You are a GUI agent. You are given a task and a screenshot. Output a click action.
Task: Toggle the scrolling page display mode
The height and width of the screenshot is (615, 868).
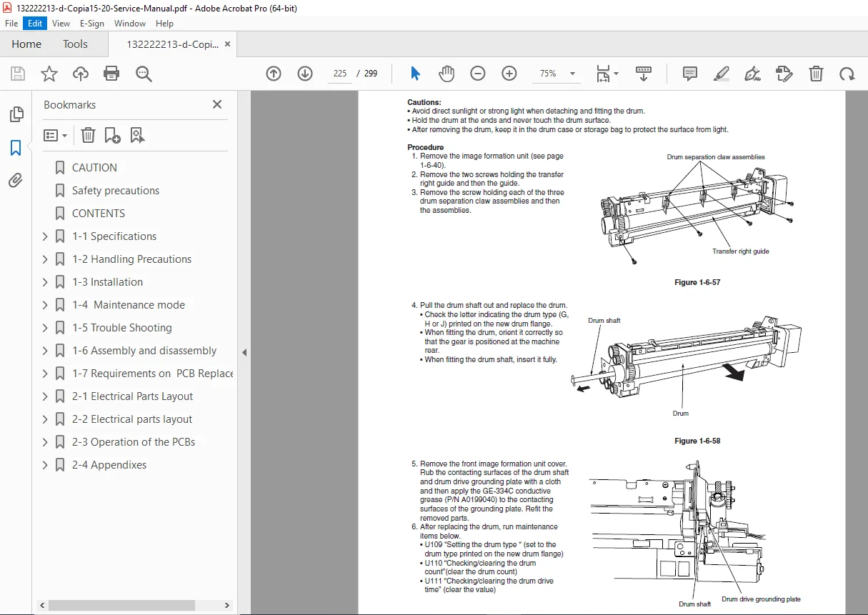pyautogui.click(x=644, y=74)
